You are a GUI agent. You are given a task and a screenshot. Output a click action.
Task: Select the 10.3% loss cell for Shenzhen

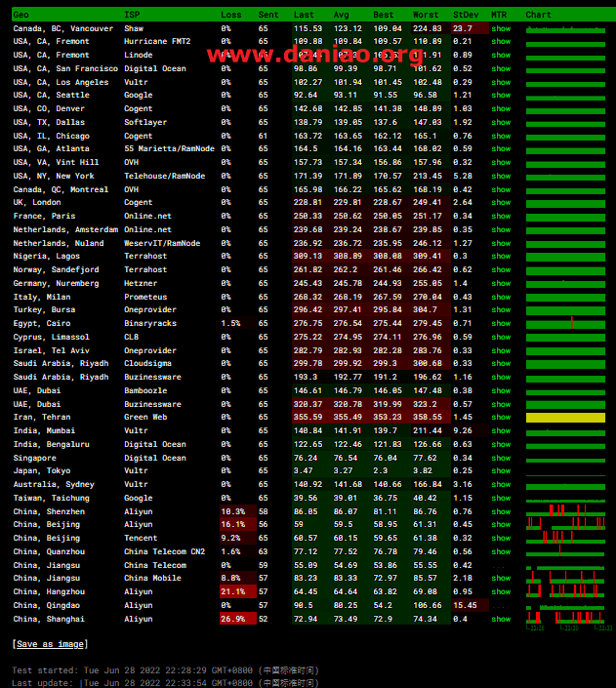tap(238, 511)
